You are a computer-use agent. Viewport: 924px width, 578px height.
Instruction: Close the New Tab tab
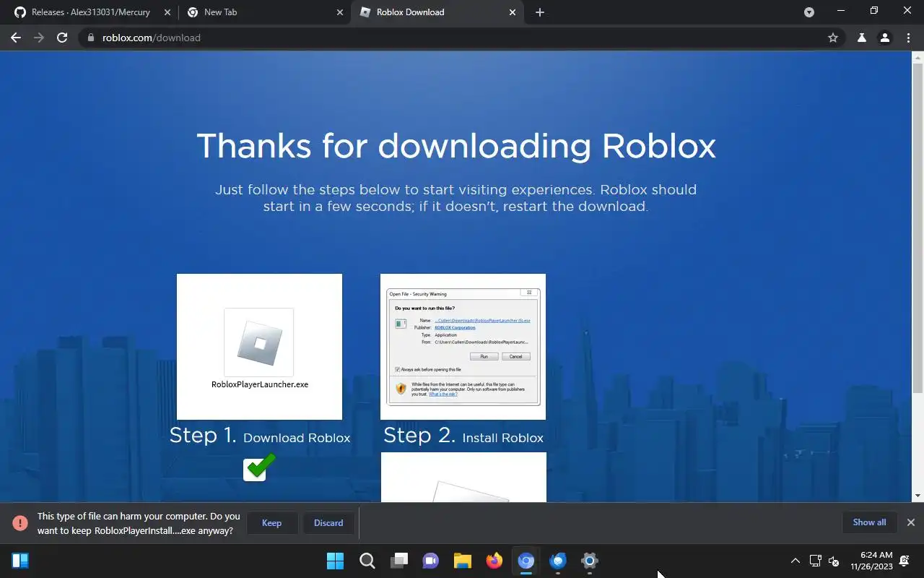click(340, 12)
